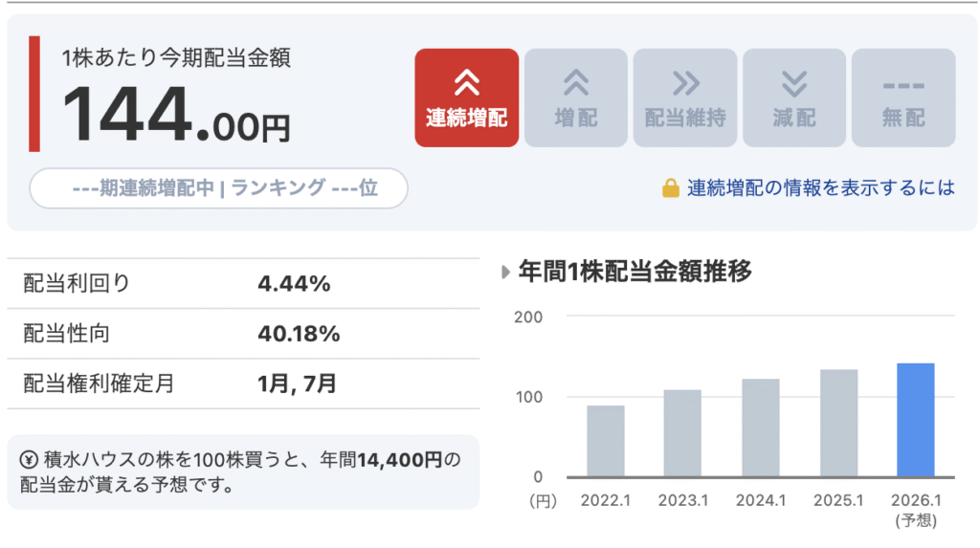Click the 2022.1 gray chart bar
Screen dimensions: 980x548
(606, 441)
